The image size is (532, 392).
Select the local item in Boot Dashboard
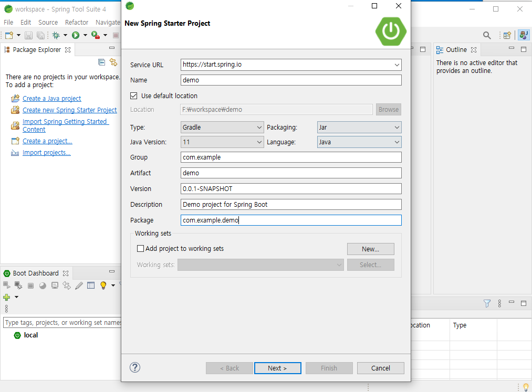click(x=30, y=335)
